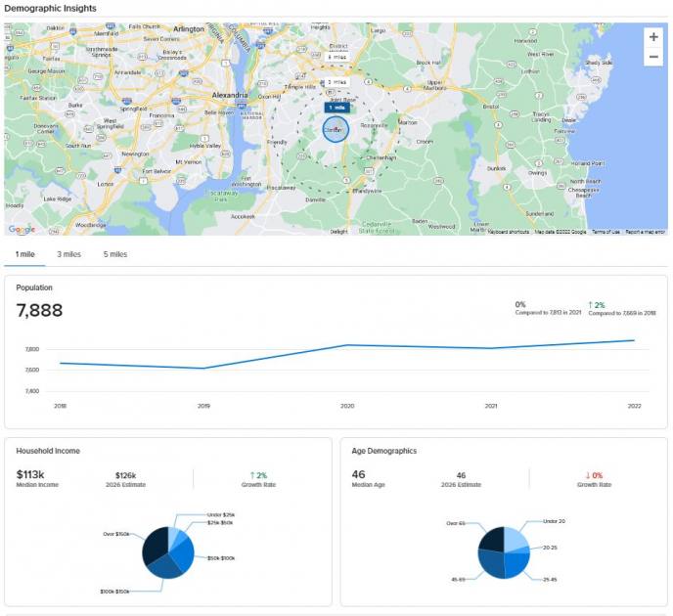This screenshot has height=616, width=673.
Task: Select the 1 mile tab below the map
Action: coord(23,254)
